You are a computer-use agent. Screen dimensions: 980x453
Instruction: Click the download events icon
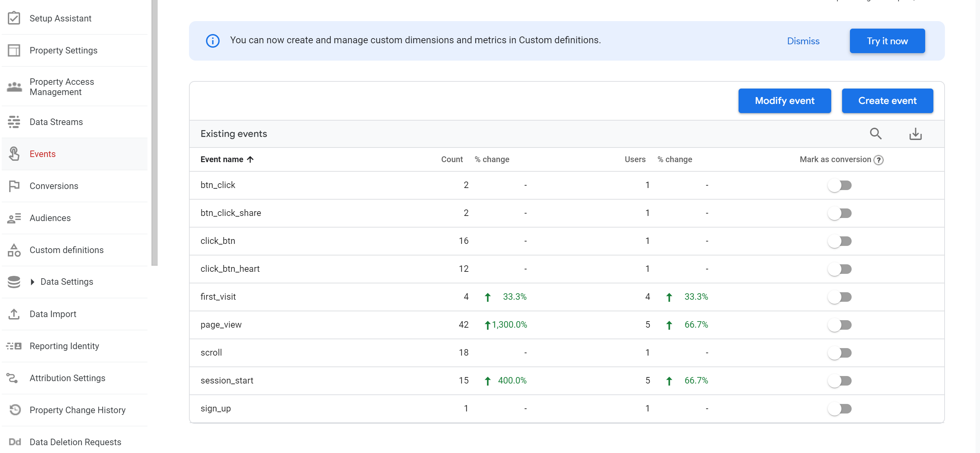[x=915, y=134]
